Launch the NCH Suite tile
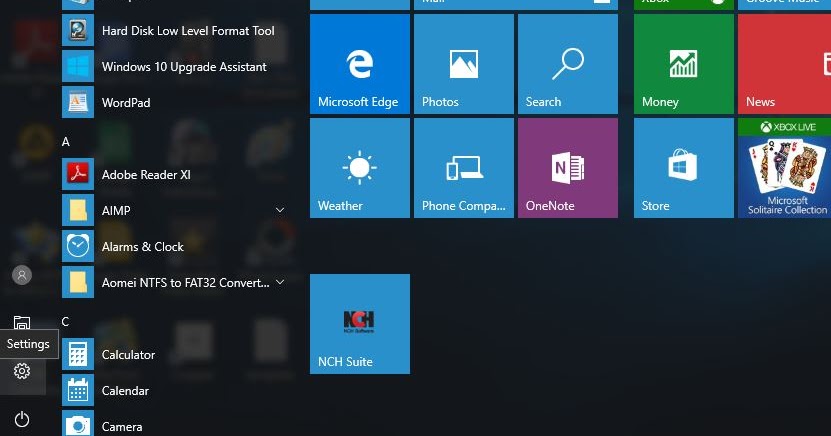This screenshot has height=436, width=831. tap(360, 324)
